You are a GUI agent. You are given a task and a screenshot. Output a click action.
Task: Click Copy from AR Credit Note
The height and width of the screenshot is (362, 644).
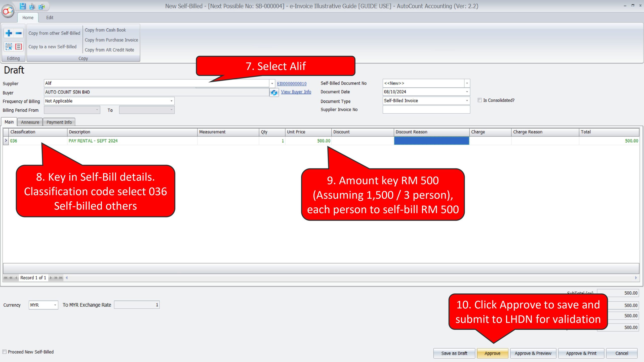point(109,50)
